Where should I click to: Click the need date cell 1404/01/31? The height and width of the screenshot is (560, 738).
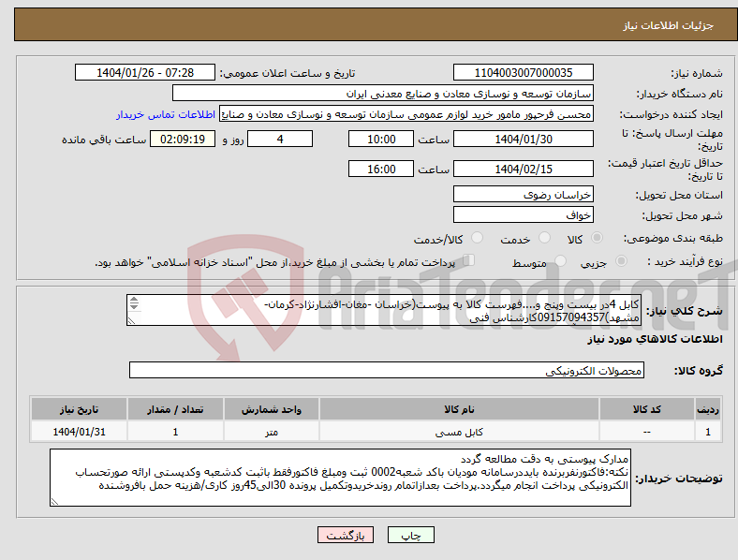[x=79, y=432]
